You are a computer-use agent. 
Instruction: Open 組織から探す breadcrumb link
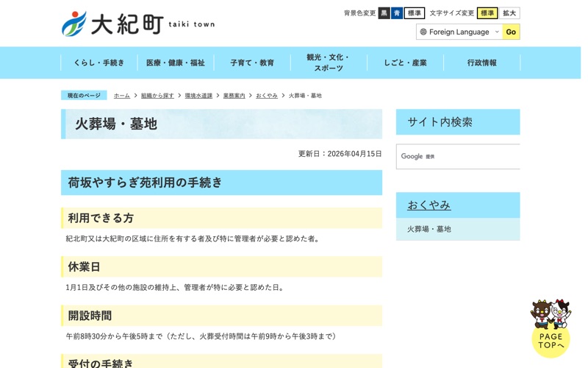click(x=157, y=96)
